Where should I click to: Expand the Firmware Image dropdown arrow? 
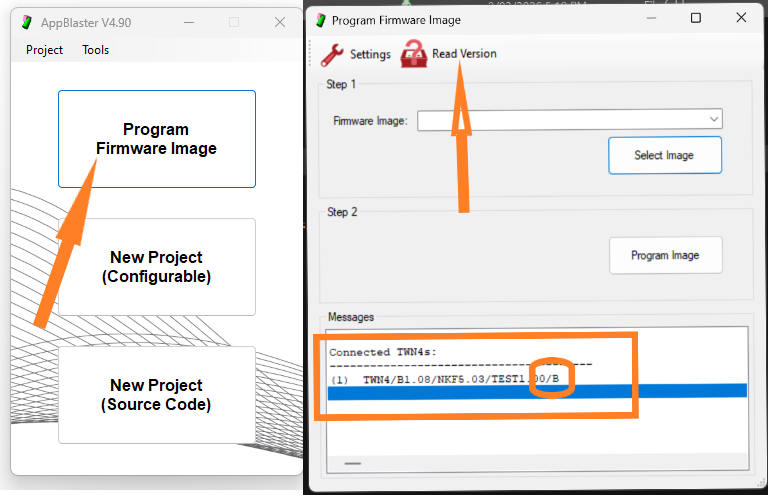tap(714, 119)
